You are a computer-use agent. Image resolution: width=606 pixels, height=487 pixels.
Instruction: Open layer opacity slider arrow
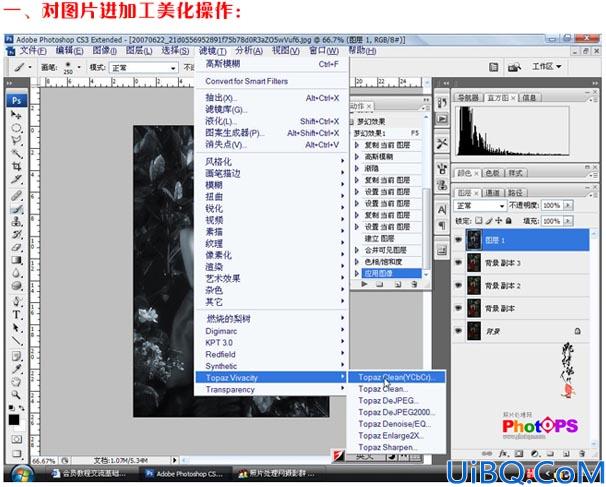(x=568, y=205)
